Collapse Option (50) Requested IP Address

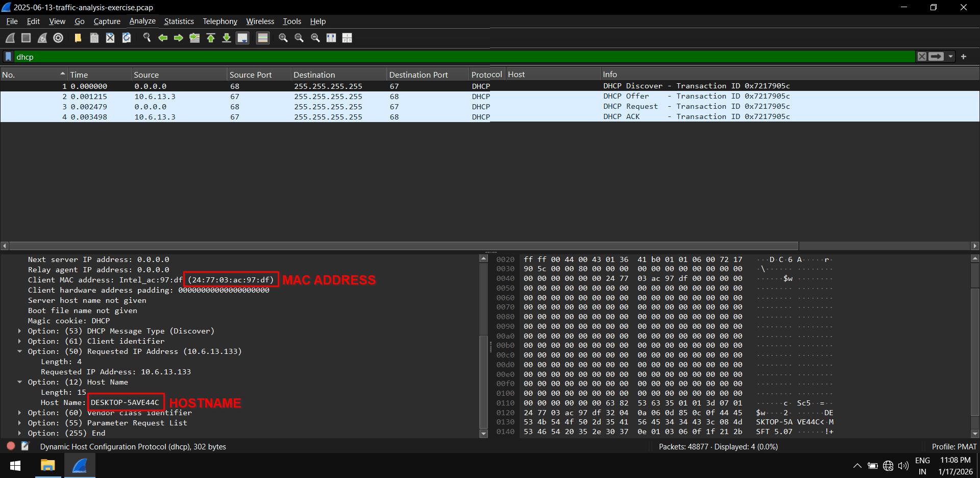coord(20,351)
